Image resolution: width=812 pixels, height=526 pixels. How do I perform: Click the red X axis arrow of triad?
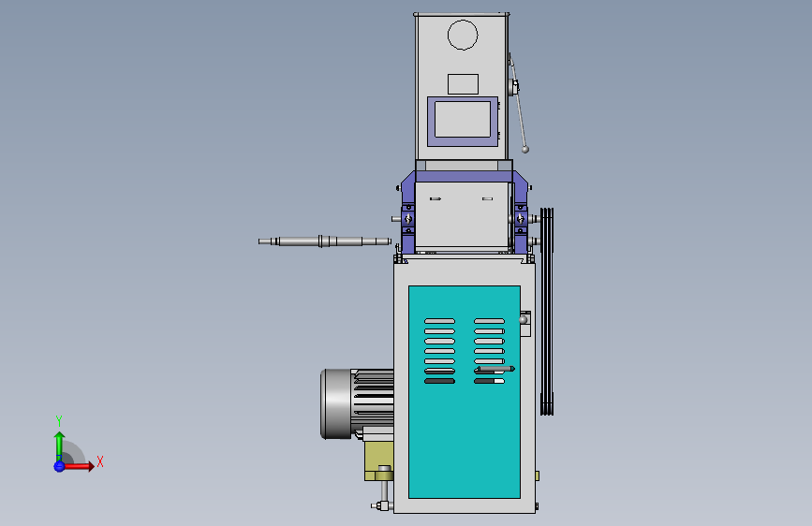click(79, 466)
